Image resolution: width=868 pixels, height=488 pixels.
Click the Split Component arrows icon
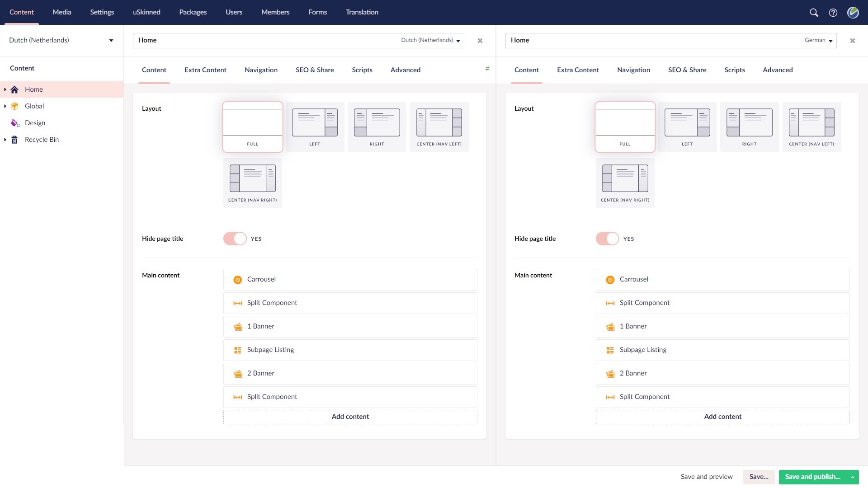coord(237,303)
